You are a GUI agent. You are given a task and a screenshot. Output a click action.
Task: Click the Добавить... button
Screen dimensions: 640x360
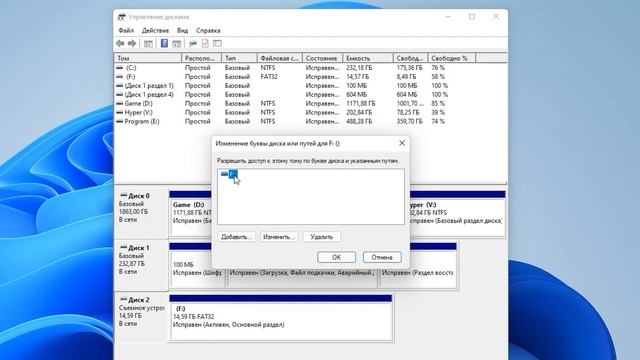236,237
